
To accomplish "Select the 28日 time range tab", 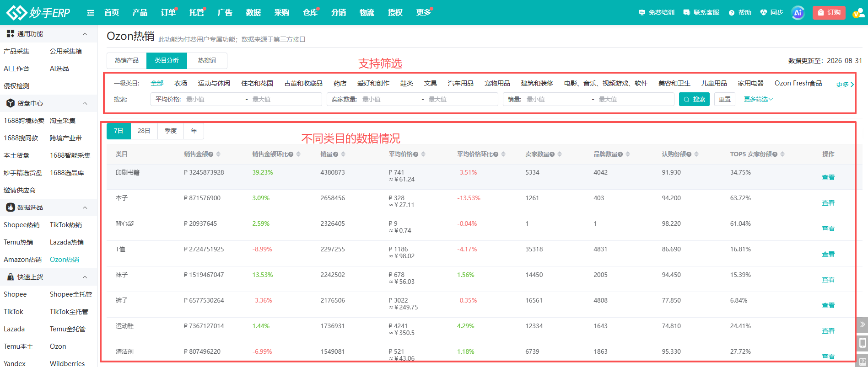I will coord(144,131).
